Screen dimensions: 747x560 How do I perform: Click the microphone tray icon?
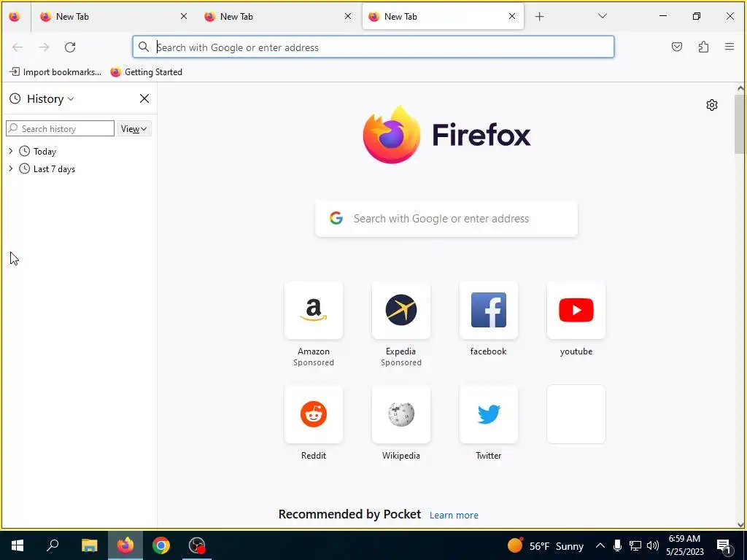[617, 545]
